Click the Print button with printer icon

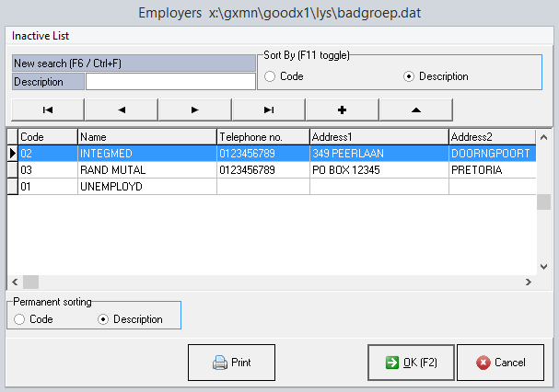tap(231, 363)
